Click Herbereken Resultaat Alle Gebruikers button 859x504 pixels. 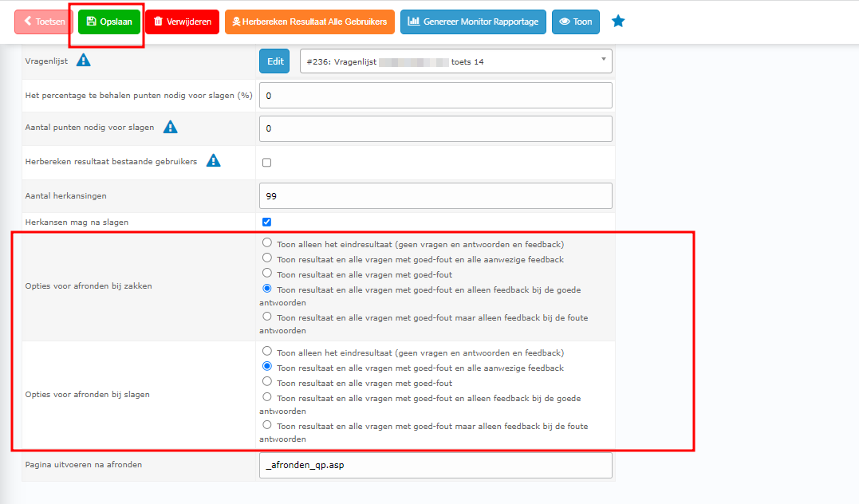coord(309,22)
